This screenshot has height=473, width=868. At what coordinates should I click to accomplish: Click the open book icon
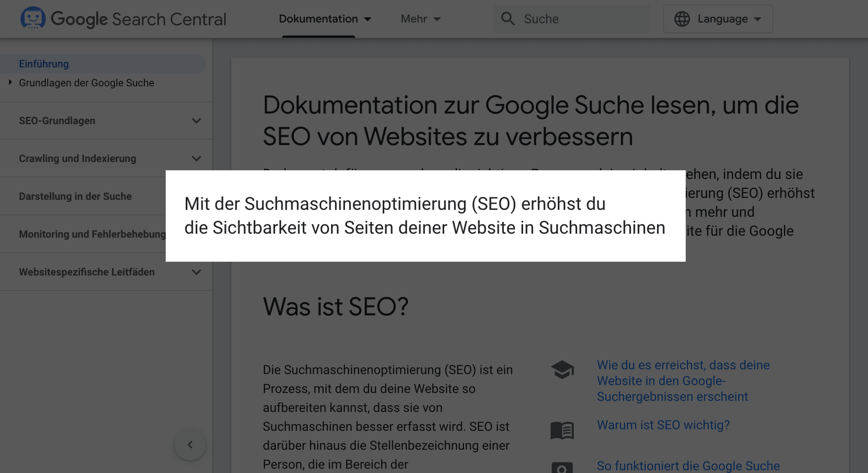562,430
